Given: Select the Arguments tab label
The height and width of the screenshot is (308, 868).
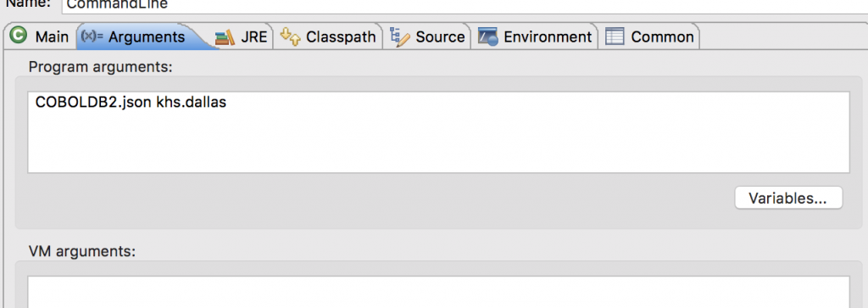Looking at the screenshot, I should (x=147, y=37).
